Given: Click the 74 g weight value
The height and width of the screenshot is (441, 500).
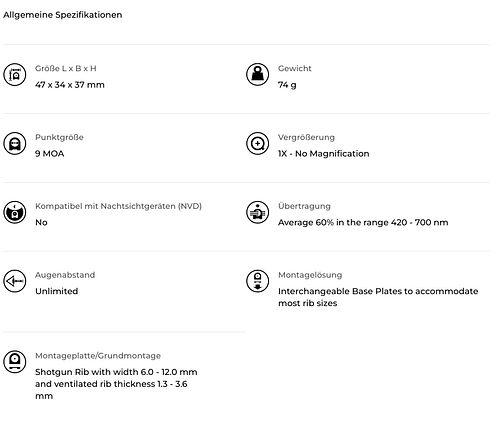Looking at the screenshot, I should (287, 85).
